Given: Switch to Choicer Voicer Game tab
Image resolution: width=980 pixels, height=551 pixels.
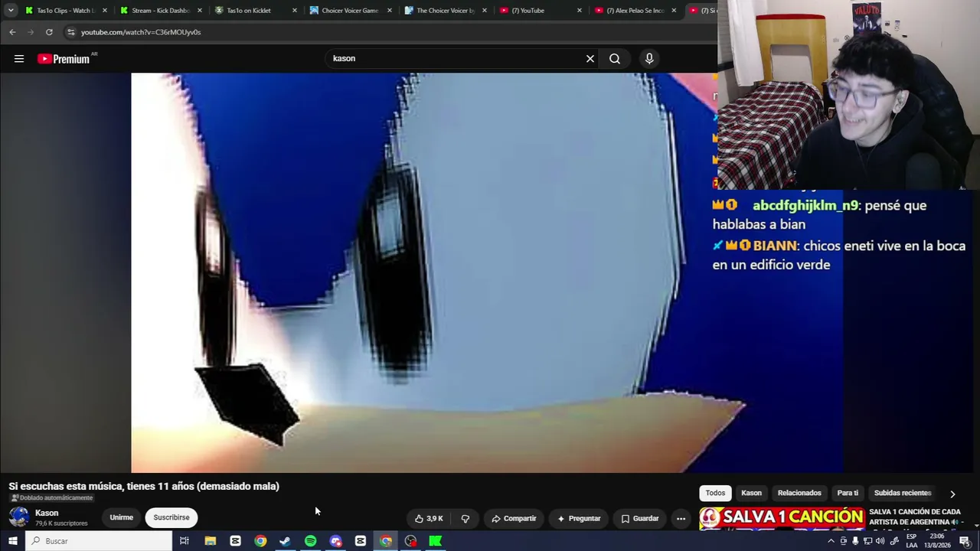Looking at the screenshot, I should click(x=351, y=11).
